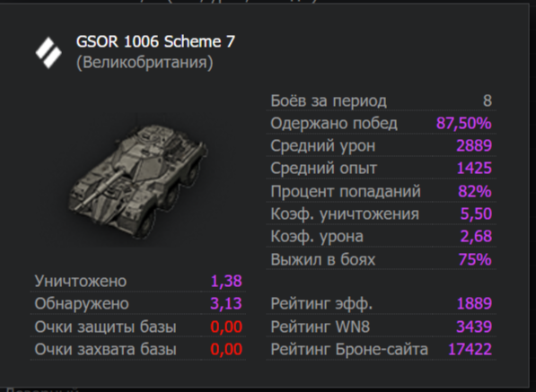Click the 'Боёв за период' label
This screenshot has width=536, height=392.
[329, 101]
